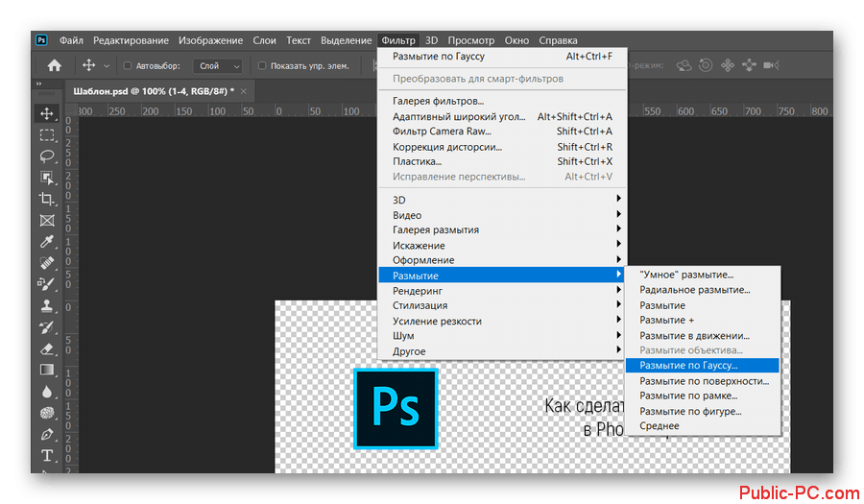Viewport: 864px width, 504px height.
Task: Click the 3D pan mode icon
Action: pyautogui.click(x=728, y=65)
